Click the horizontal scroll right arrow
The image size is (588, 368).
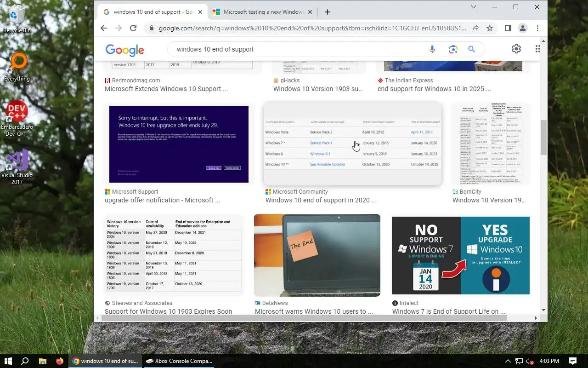(x=536, y=318)
